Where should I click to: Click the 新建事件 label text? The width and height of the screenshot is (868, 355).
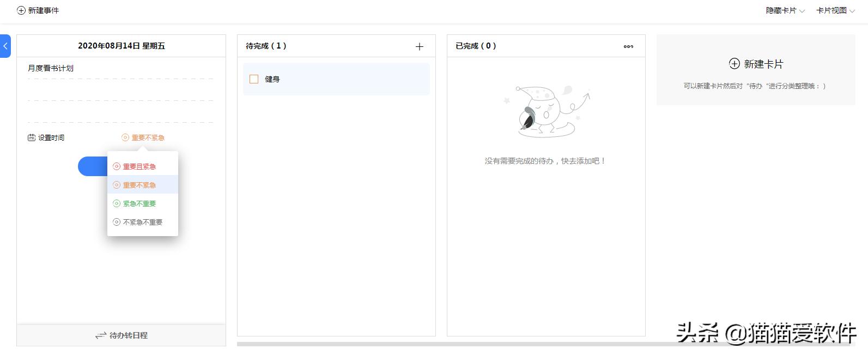click(44, 10)
